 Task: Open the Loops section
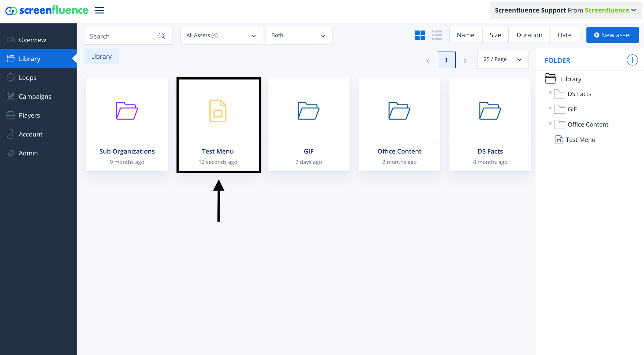click(39, 78)
